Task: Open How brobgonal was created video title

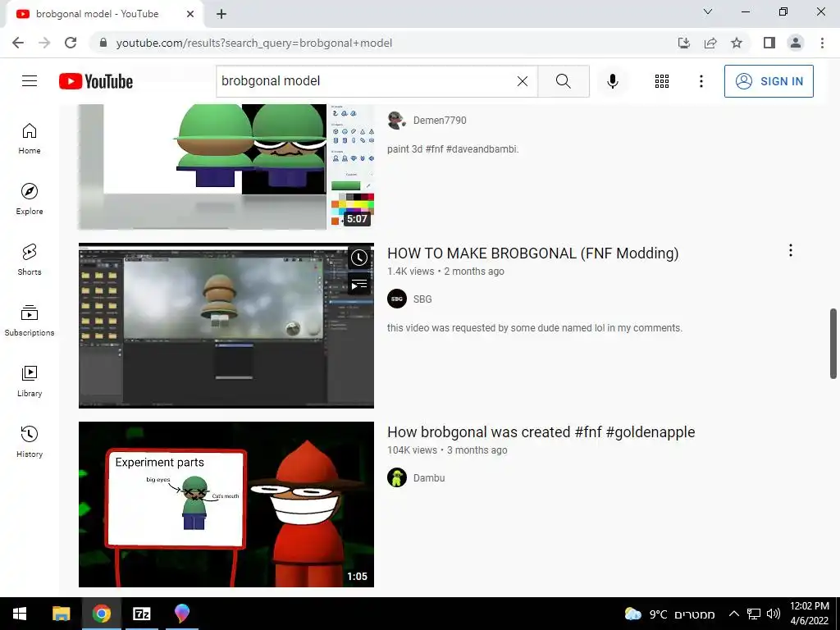Action: coord(541,431)
